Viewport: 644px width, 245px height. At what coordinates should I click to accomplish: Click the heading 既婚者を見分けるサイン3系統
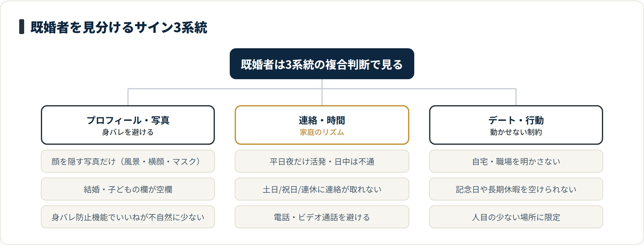point(119,27)
